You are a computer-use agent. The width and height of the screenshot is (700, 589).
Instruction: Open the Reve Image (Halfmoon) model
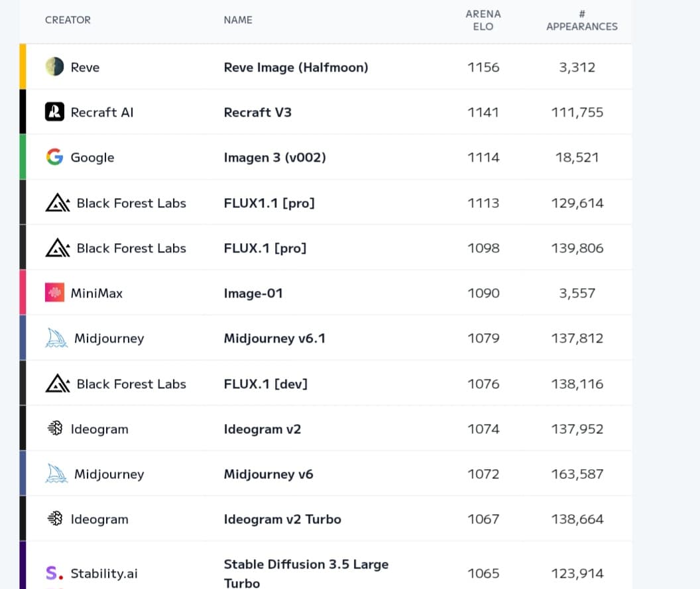(296, 67)
